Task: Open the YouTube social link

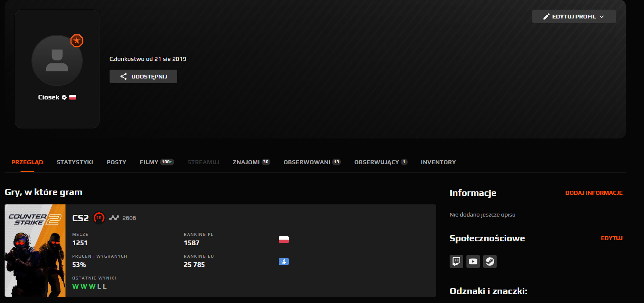Action: pos(473,261)
